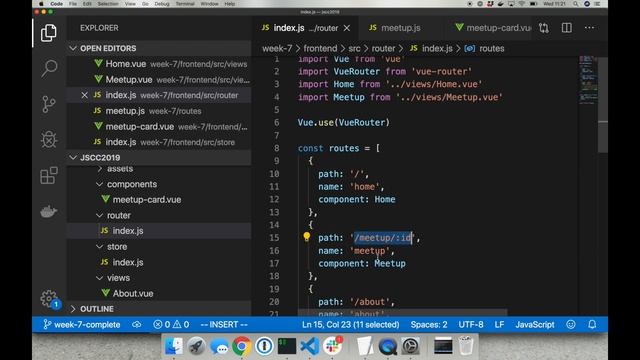This screenshot has width=640, height=360.
Task: Open meetup.js from Open Editors
Action: coord(159,111)
